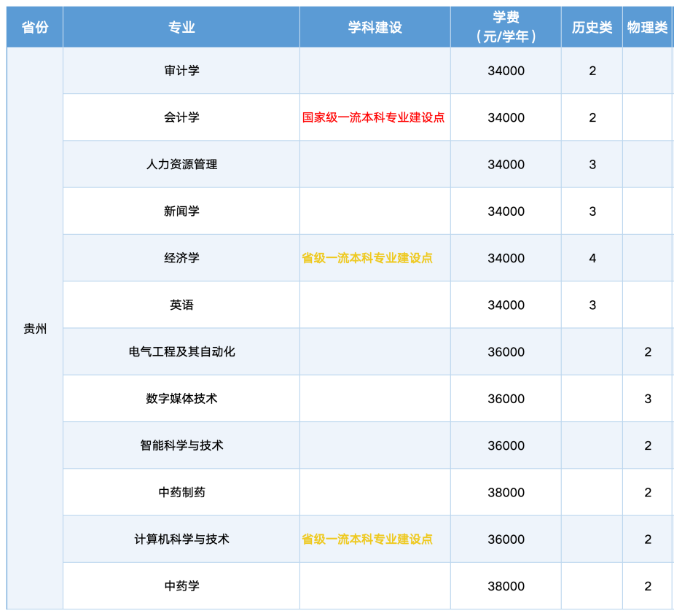Viewport: 674px width, 616px height.
Task: Click the 历史类 quota 4 for 经济学
Action: click(x=592, y=258)
